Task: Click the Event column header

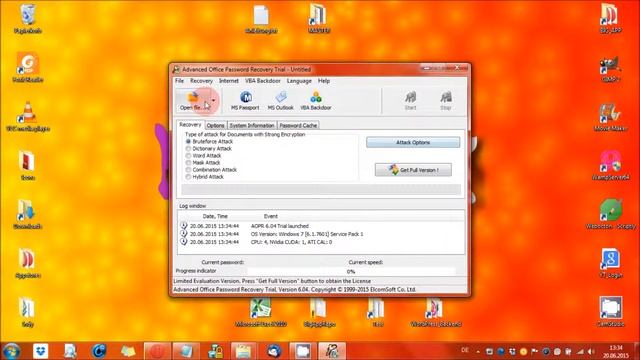Action: (270, 216)
